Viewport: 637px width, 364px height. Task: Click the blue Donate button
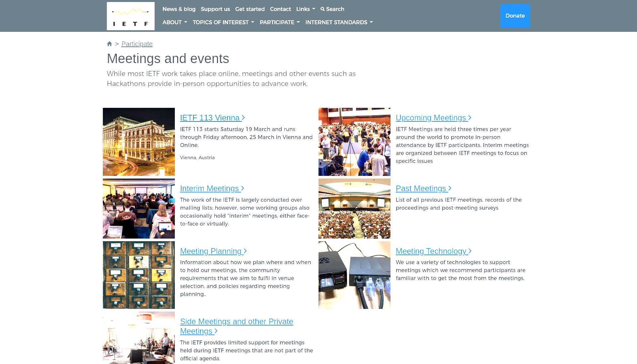(515, 16)
